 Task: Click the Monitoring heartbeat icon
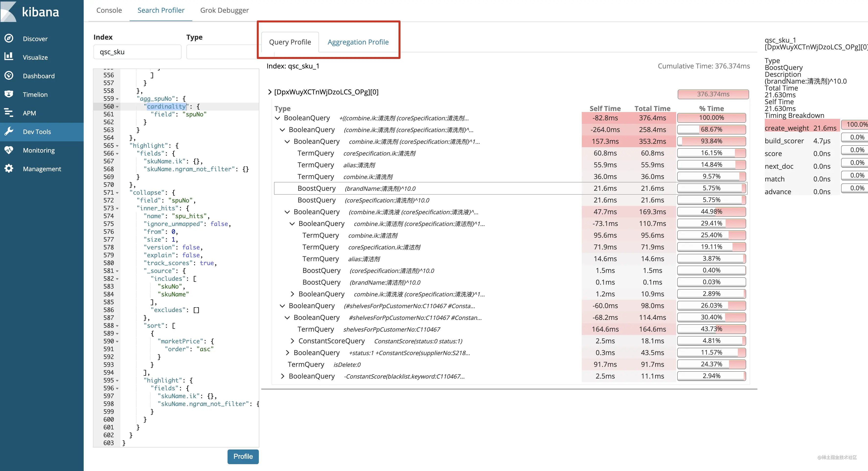coord(9,150)
